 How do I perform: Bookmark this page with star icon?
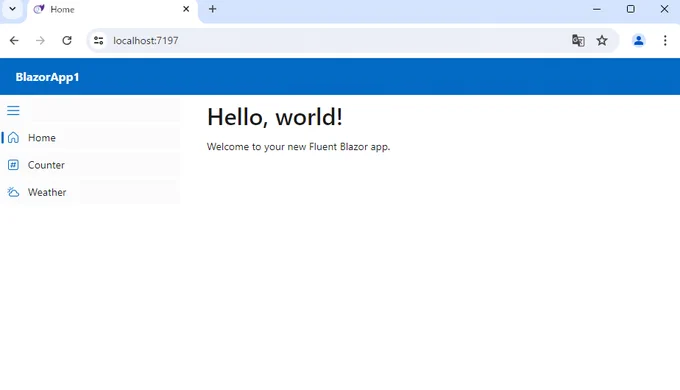click(602, 41)
